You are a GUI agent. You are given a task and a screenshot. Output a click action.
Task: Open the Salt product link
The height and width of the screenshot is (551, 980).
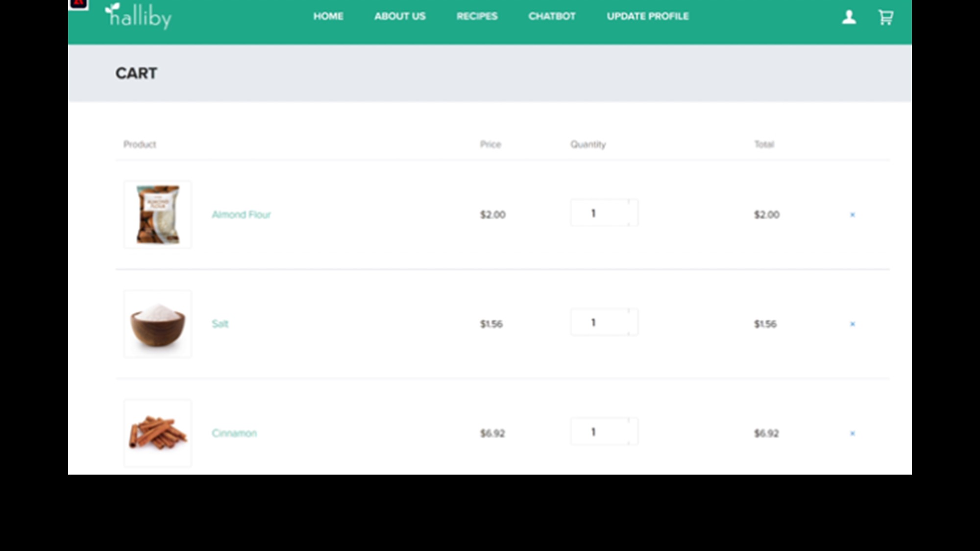220,324
